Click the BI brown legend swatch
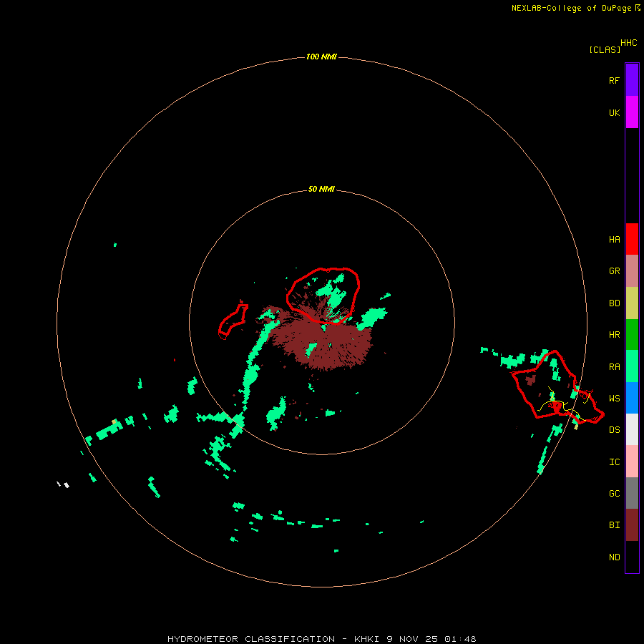This screenshot has width=644, height=644. tap(632, 525)
